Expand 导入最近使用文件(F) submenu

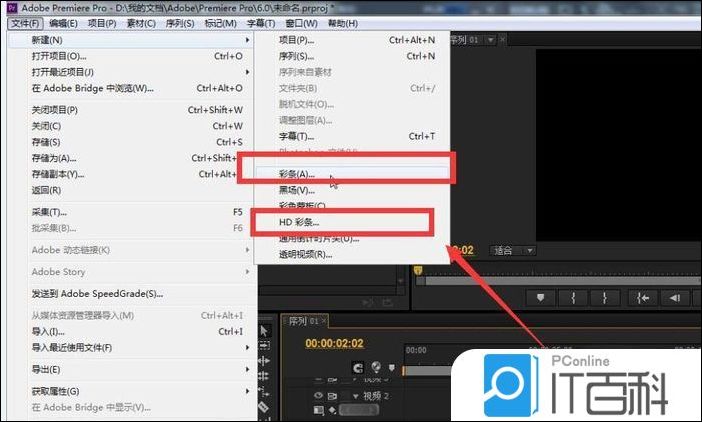131,347
